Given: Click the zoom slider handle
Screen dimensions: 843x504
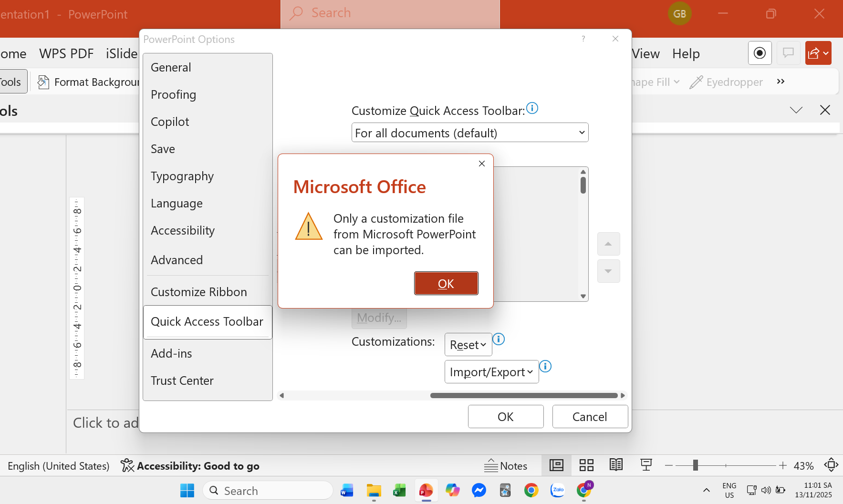Looking at the screenshot, I should click(696, 465).
